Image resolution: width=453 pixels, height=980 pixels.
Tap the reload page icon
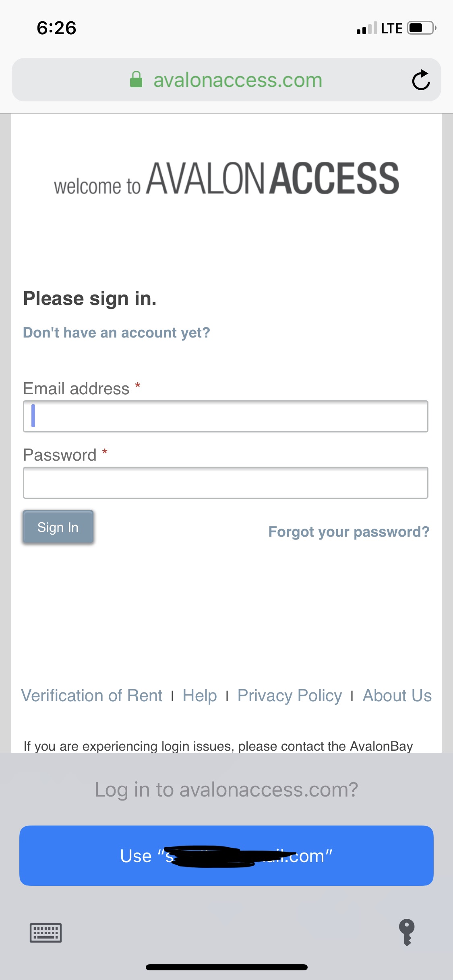(x=421, y=80)
